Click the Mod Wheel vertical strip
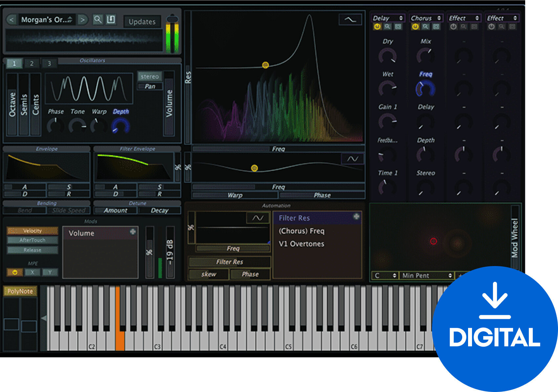 point(514,238)
